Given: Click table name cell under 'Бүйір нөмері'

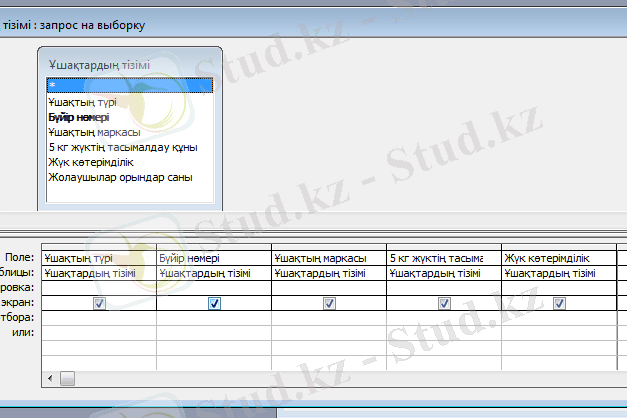Looking at the screenshot, I should pos(214,273).
